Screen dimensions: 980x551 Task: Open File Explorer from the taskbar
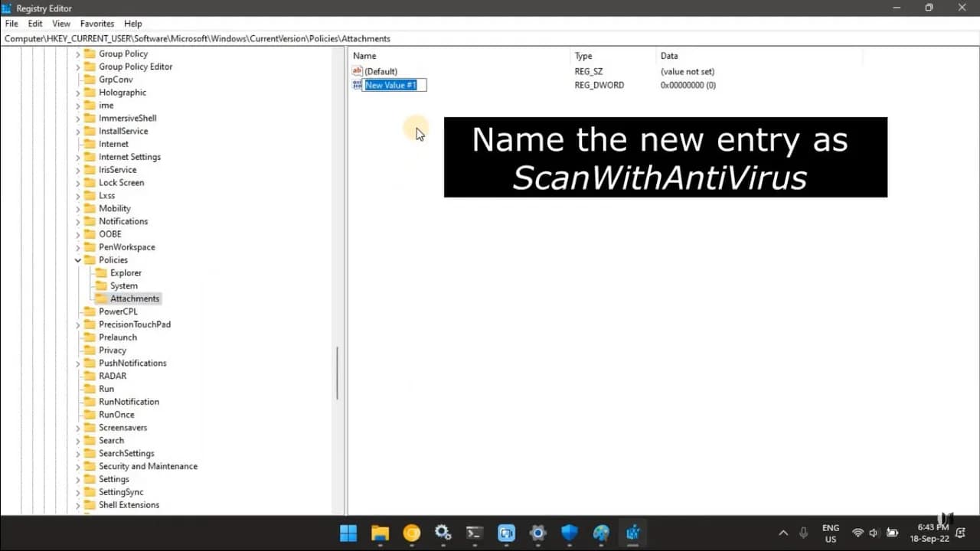[380, 533]
